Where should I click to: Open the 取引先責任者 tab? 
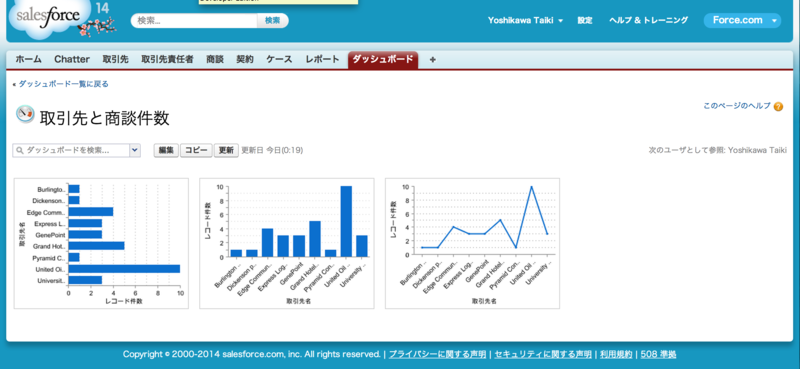[x=167, y=59]
